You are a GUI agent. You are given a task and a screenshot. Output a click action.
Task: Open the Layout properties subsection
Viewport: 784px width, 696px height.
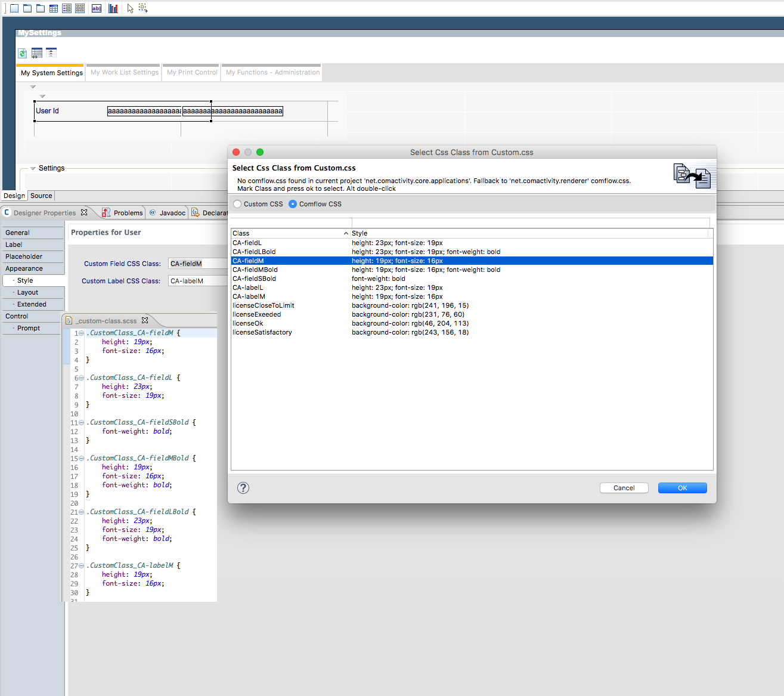[33, 292]
